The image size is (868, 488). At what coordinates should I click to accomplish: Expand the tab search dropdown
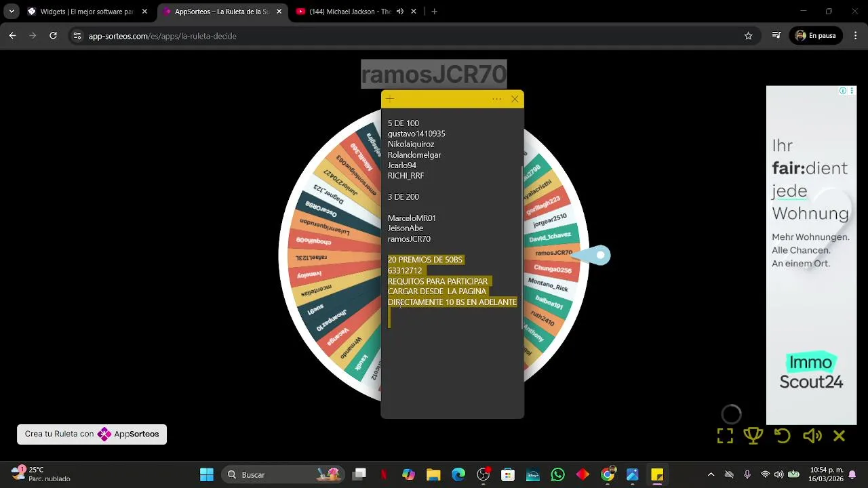point(12,12)
